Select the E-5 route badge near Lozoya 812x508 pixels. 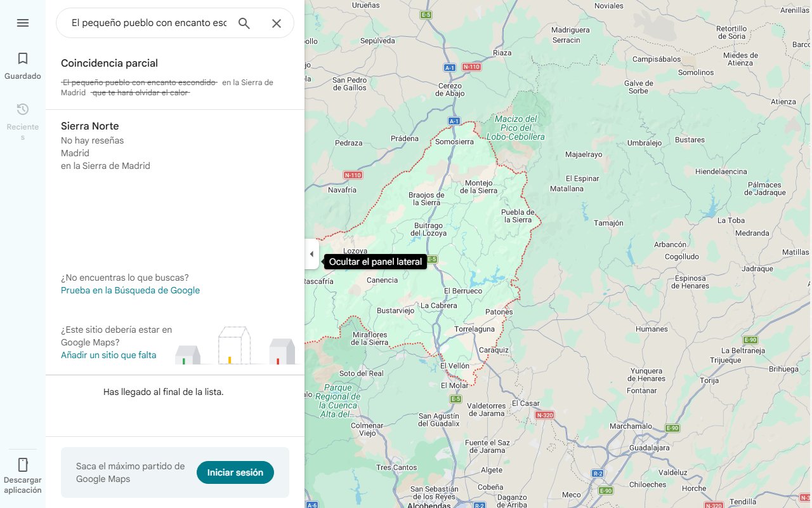[433, 259]
